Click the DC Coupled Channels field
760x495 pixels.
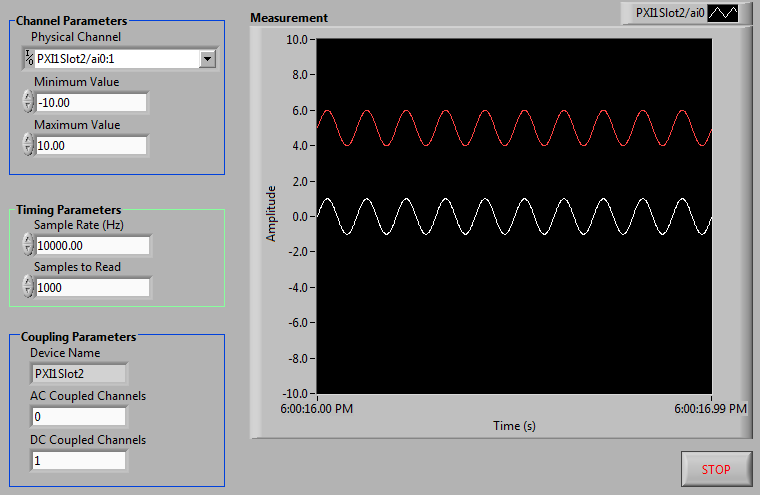78,461
